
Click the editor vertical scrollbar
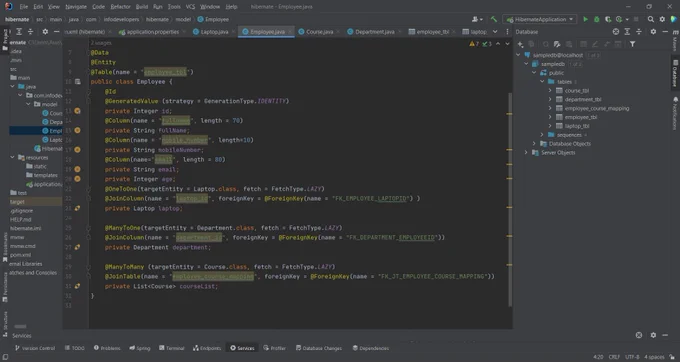click(x=510, y=199)
